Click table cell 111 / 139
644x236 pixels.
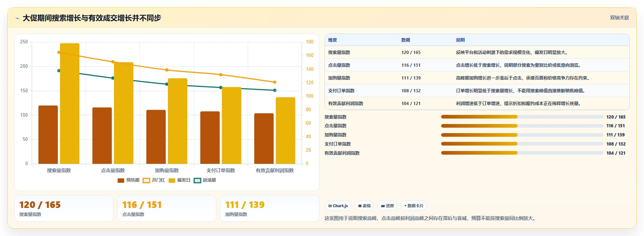click(x=411, y=78)
